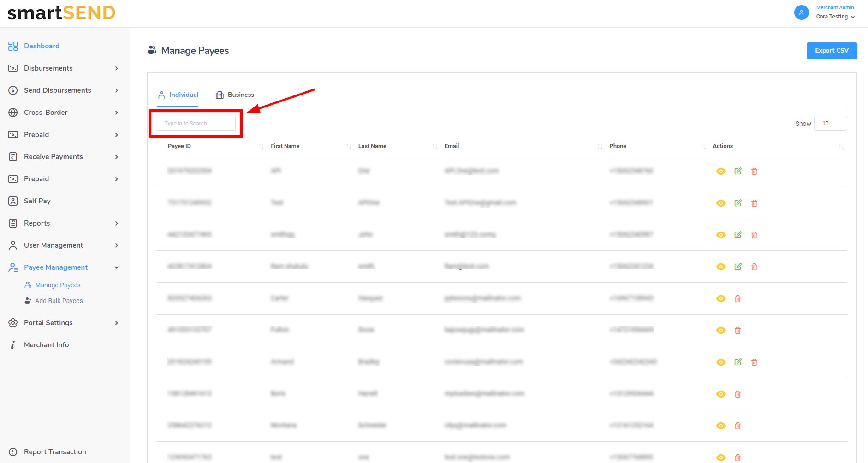Viewport: 868px width, 463px height.
Task: Delete the sixth payee using trash icon
Action: [x=737, y=331]
